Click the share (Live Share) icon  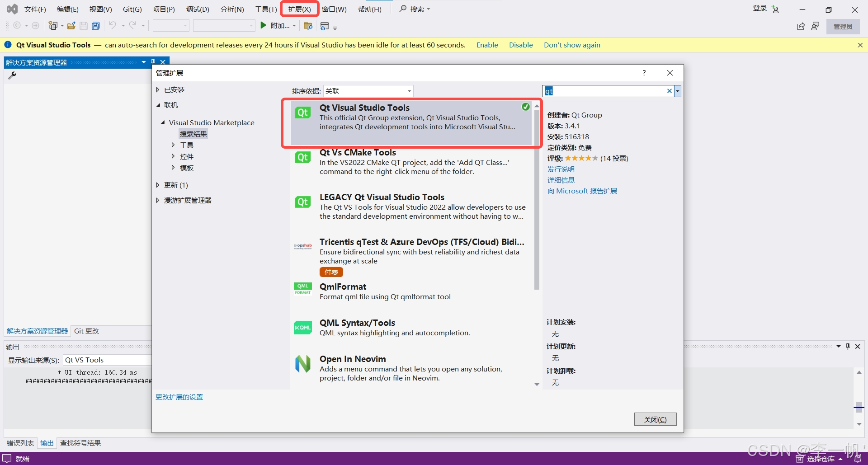click(801, 26)
